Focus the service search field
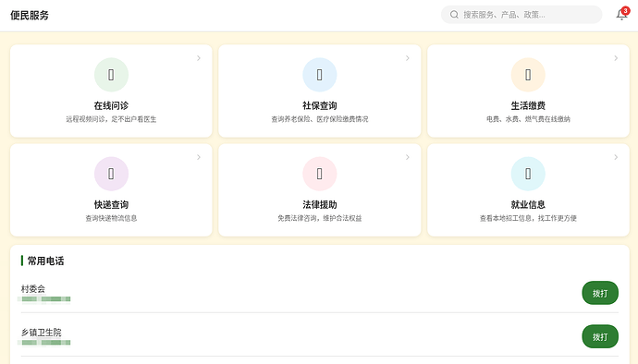This screenshot has width=638, height=364. [521, 15]
